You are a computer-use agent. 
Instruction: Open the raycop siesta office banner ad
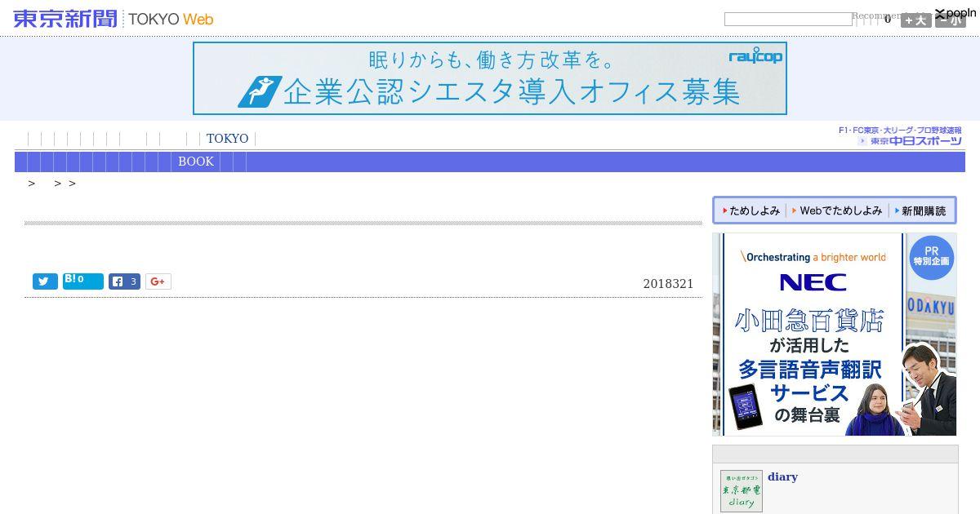click(490, 78)
